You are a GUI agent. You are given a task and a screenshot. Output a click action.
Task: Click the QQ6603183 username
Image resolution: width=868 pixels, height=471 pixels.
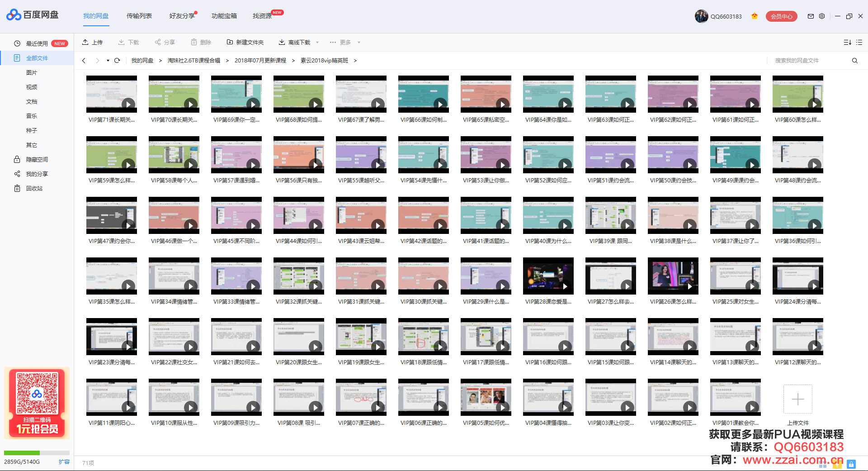coord(726,16)
